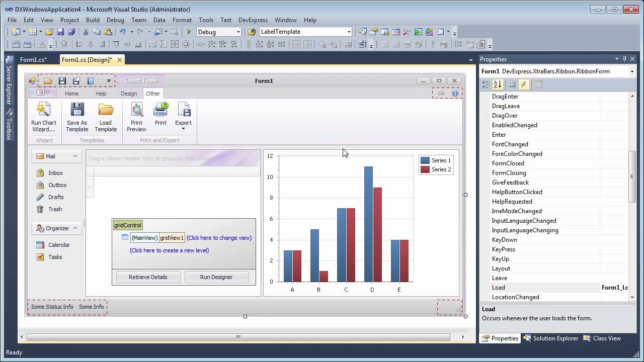The image size is (644, 362).
Task: Start debugging with the green play icon
Action: (x=189, y=32)
